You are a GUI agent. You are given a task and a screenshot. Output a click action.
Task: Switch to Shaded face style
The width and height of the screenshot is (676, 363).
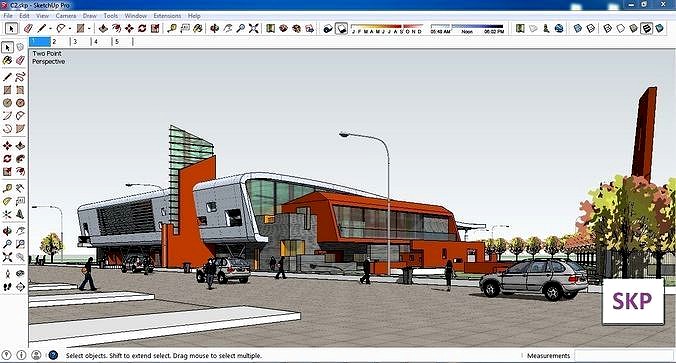point(633,28)
